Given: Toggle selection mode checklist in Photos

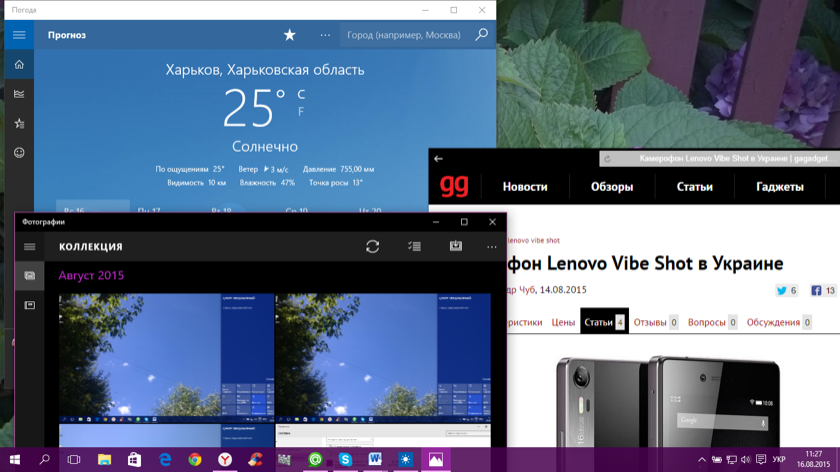Looking at the screenshot, I should pos(414,247).
